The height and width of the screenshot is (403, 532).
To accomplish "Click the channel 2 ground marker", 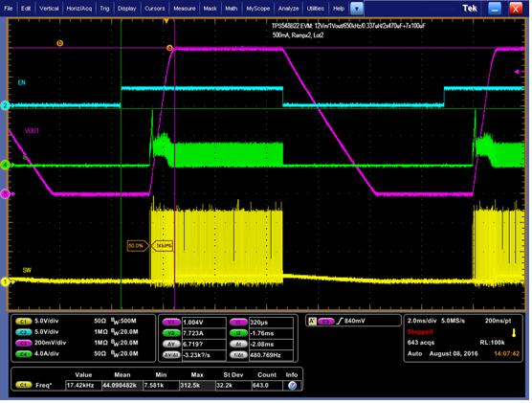I will (5, 105).
